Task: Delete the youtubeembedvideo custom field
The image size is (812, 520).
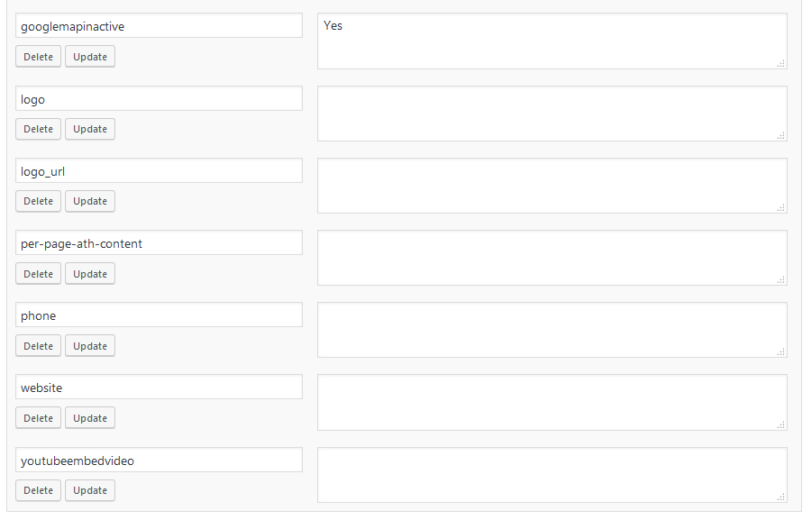Action: click(38, 490)
